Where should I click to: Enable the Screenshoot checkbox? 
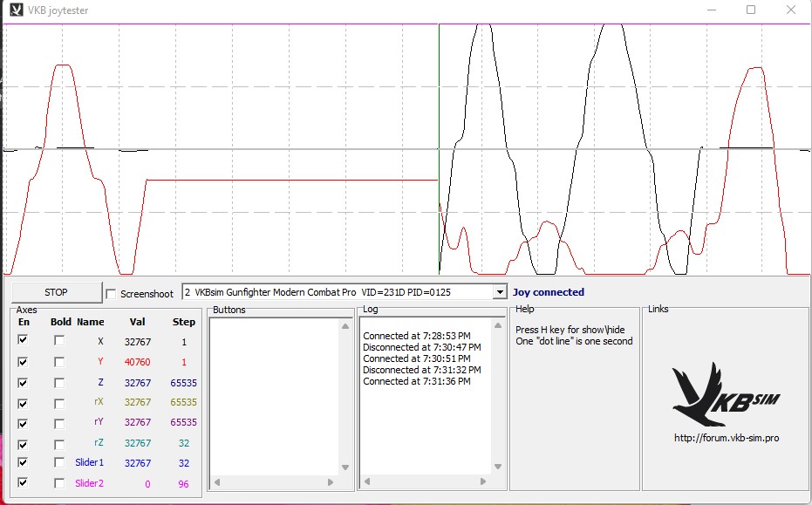tap(111, 294)
